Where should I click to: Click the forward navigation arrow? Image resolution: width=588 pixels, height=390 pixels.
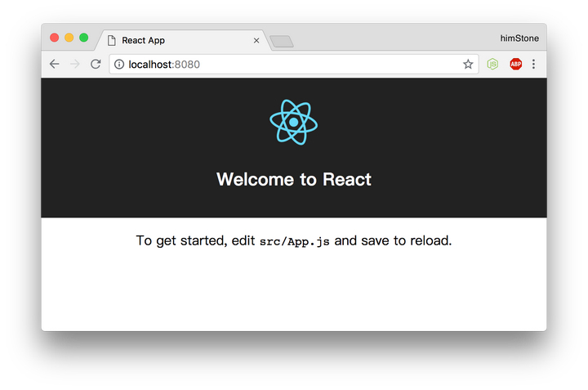(x=75, y=65)
